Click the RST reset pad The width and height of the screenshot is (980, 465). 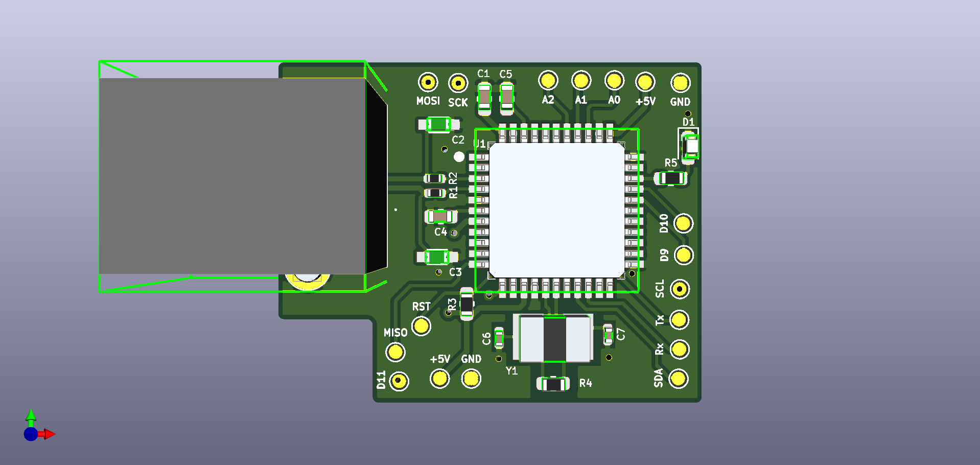421,325
